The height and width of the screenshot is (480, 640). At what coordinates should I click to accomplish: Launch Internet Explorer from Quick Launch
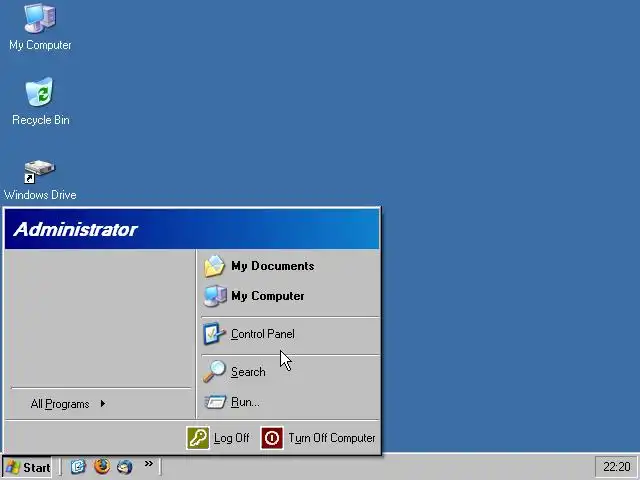[x=78, y=467]
